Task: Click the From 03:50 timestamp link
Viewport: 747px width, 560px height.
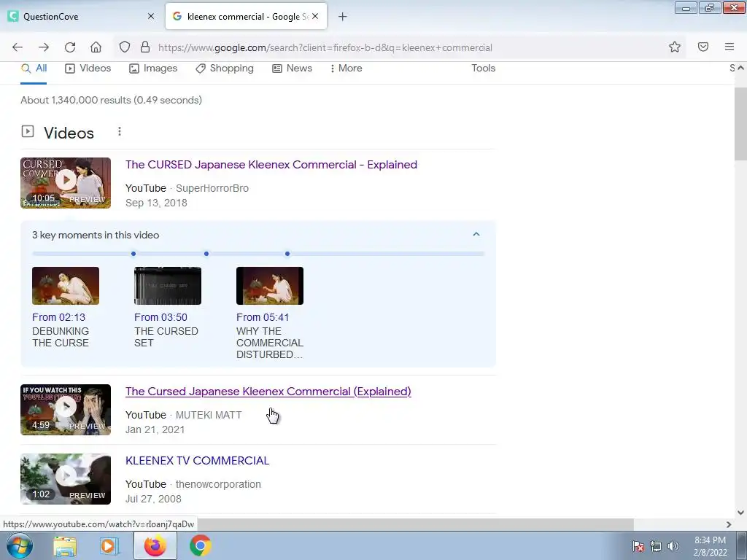Action: point(160,317)
